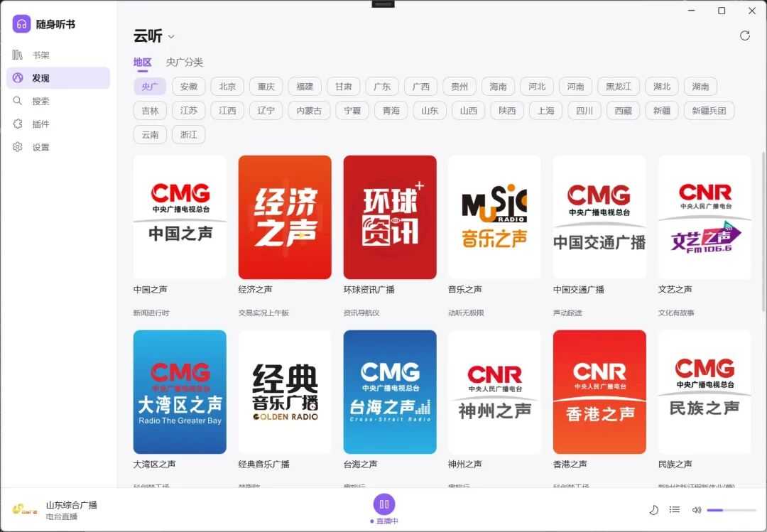
Task: Select the 贵州 region filter
Action: click(459, 87)
